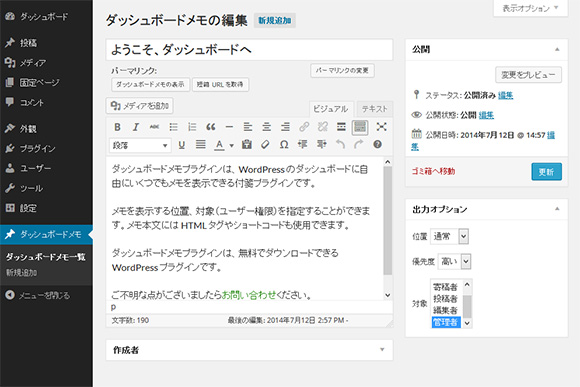Switch to the テキスト editor tab

[x=374, y=109]
